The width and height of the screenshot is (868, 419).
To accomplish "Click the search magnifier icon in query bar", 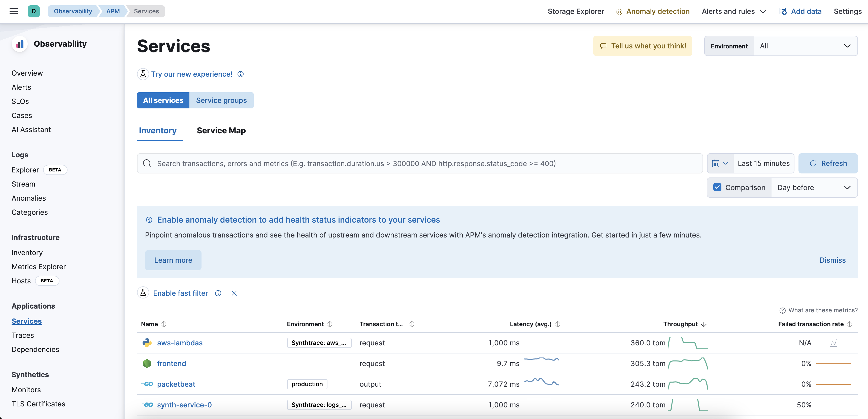I will tap(147, 164).
